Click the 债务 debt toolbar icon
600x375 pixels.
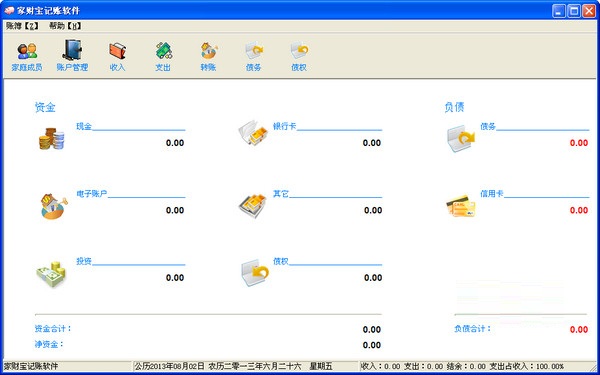point(254,56)
